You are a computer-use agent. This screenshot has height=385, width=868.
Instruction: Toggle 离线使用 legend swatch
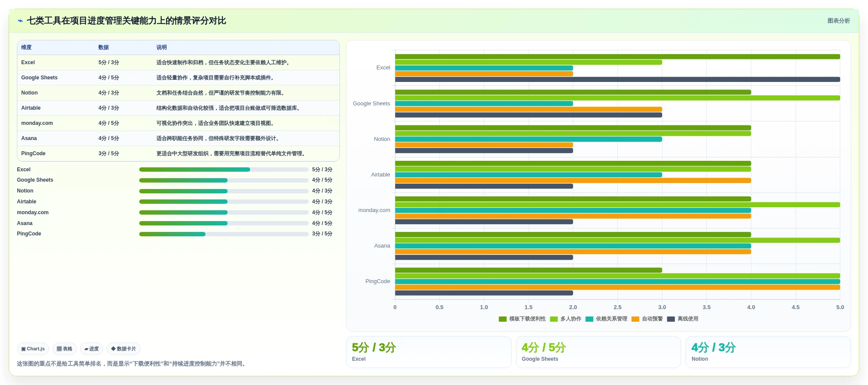click(x=671, y=319)
